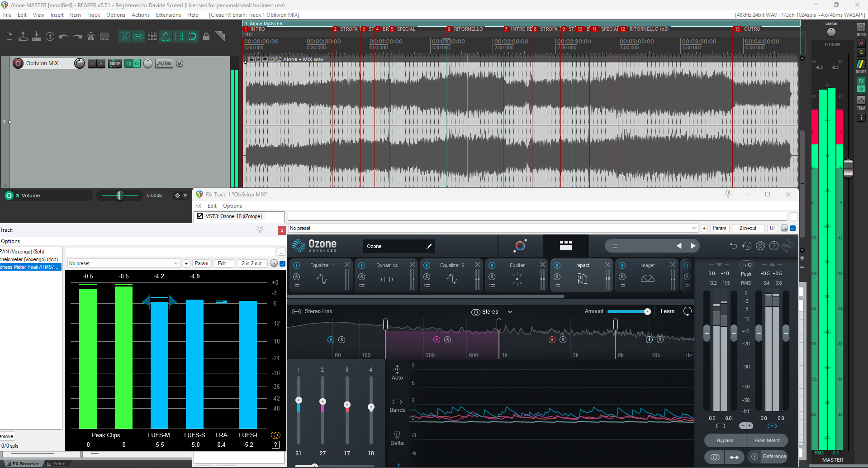Open the loudness meter preset dropdown
This screenshot has width=868, height=468.
pos(123,263)
